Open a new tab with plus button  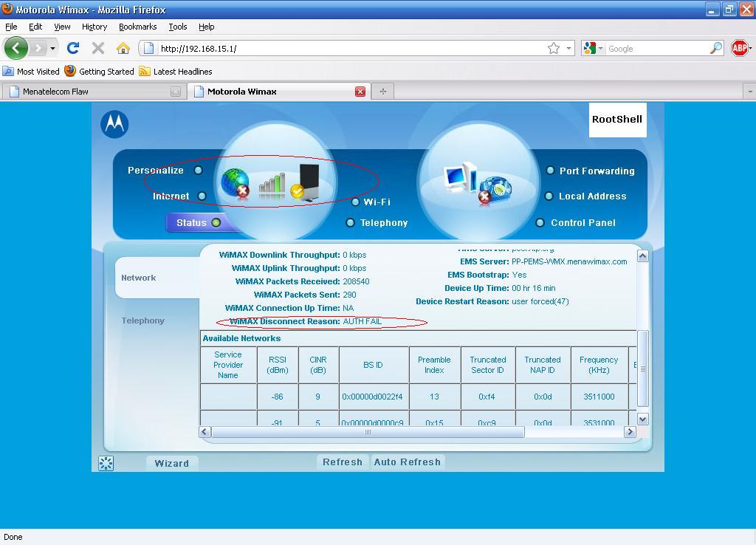[383, 91]
